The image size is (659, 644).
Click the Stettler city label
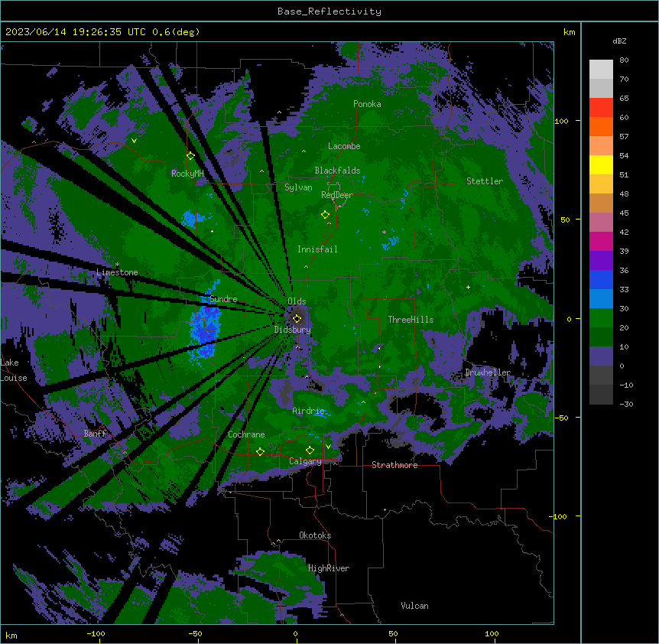point(485,181)
